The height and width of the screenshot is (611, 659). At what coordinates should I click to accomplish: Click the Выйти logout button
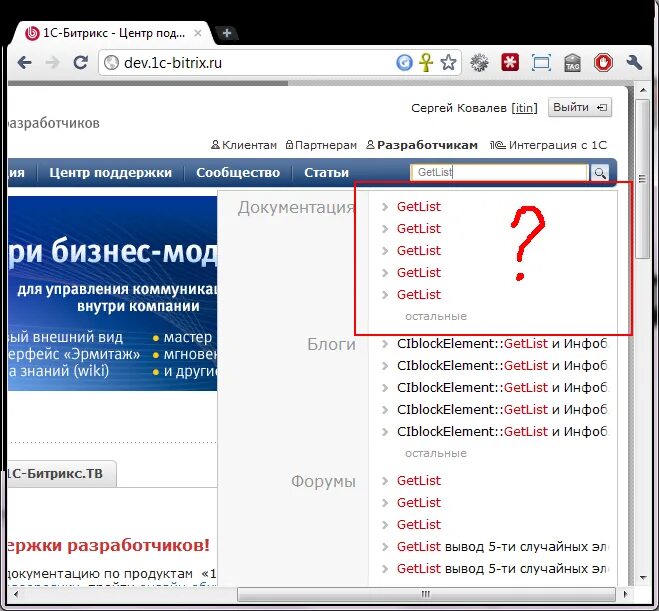click(x=580, y=108)
